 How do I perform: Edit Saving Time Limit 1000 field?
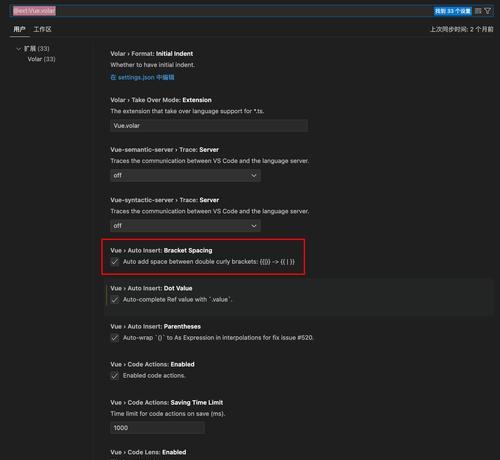[157, 428]
